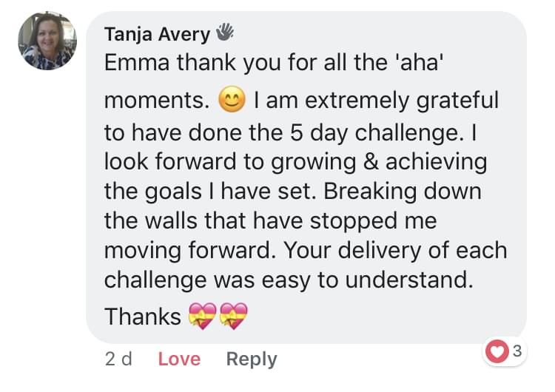Click the red heart reaction icon
The image size is (555, 392).
click(x=497, y=352)
